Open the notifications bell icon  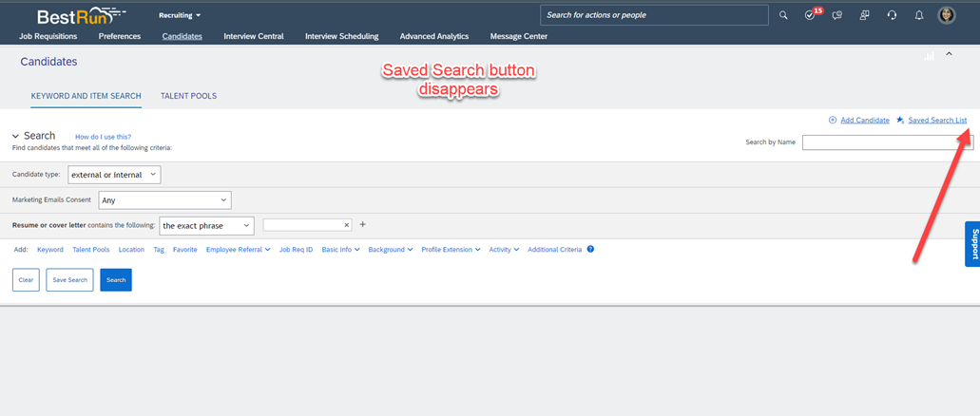[919, 15]
